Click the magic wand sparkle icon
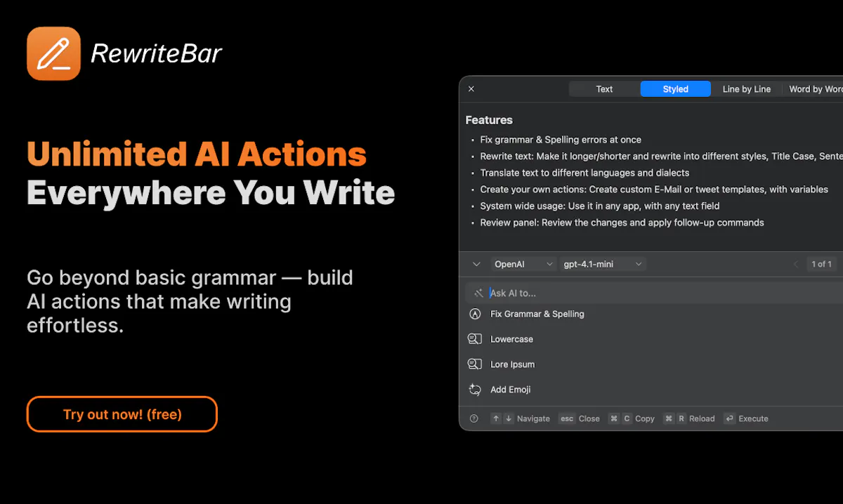843x504 pixels. 478,293
